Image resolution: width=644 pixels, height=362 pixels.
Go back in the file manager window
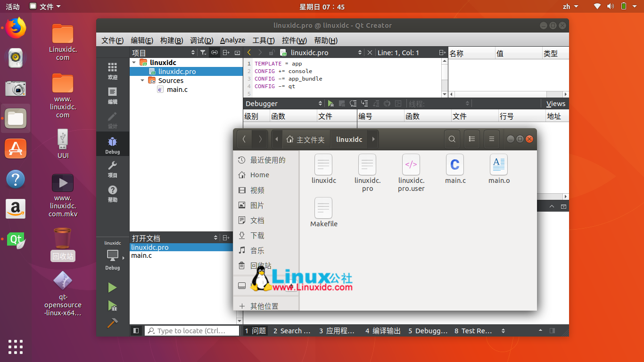244,139
